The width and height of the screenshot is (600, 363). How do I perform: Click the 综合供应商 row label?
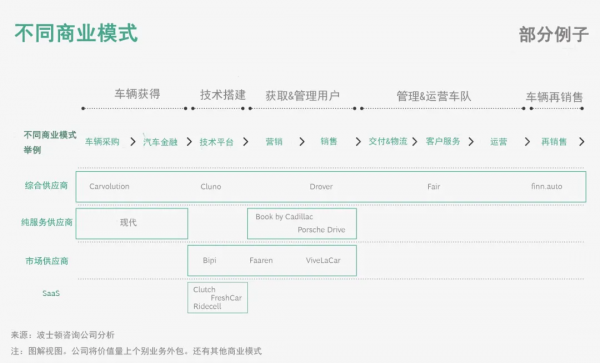pos(46,186)
